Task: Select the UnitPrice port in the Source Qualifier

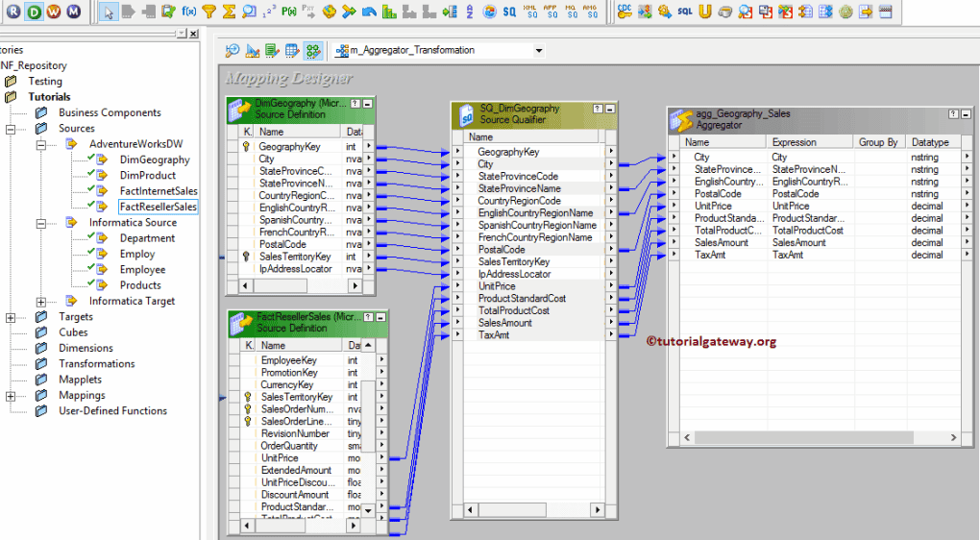Action: click(x=497, y=286)
